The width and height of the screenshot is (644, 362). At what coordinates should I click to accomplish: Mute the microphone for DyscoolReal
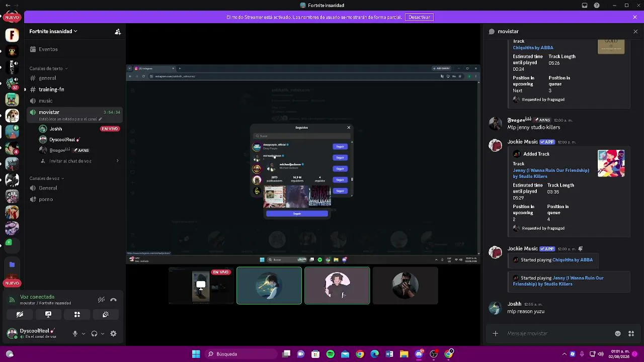(75, 333)
